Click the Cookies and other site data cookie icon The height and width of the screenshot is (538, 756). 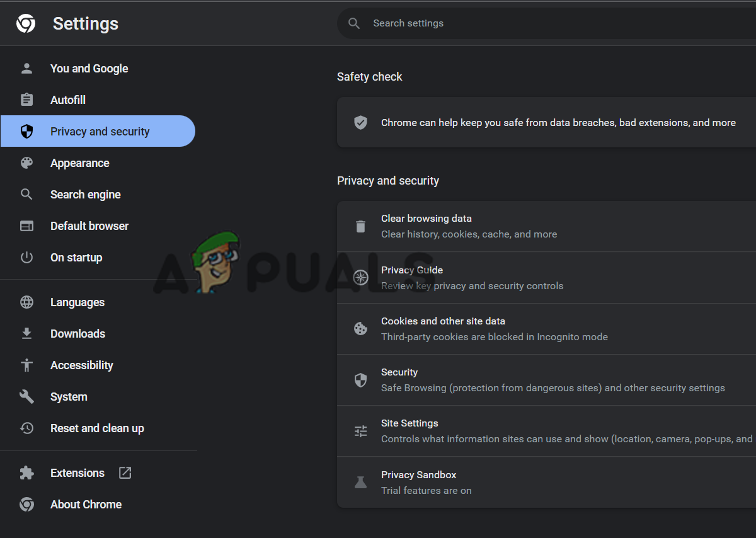360,329
